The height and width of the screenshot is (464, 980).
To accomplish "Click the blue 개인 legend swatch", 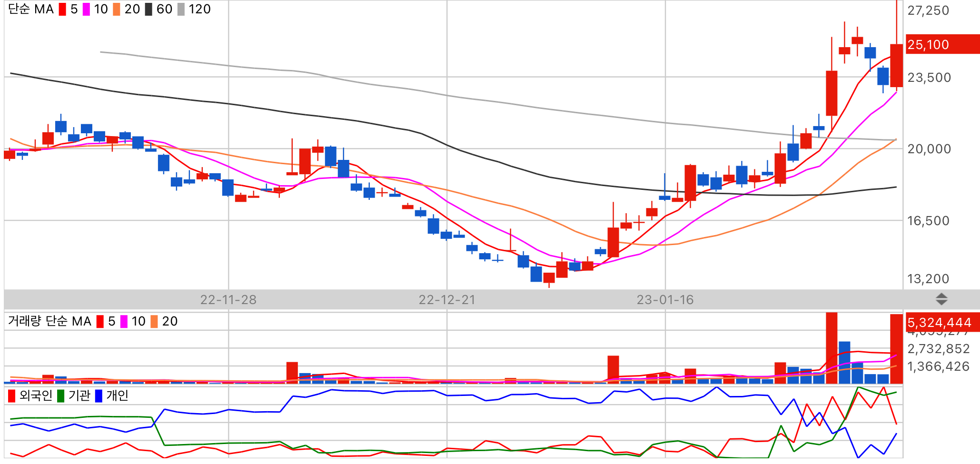I will [99, 396].
